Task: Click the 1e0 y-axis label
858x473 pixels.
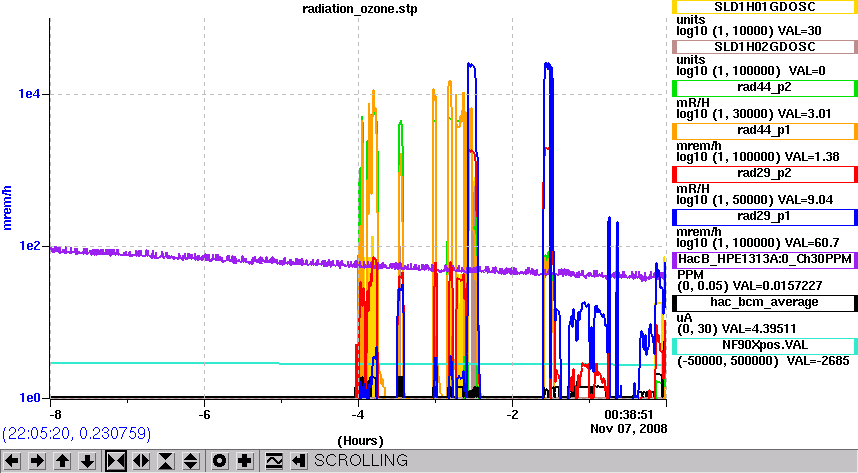Action: click(29, 398)
